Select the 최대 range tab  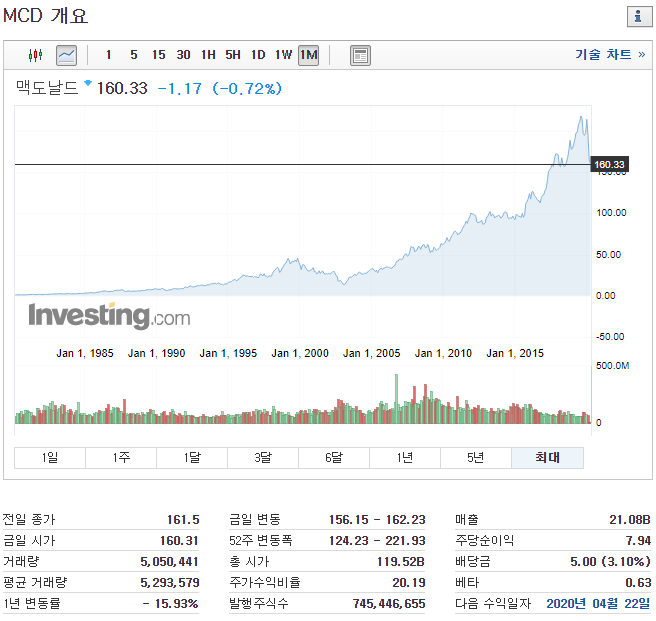(547, 457)
